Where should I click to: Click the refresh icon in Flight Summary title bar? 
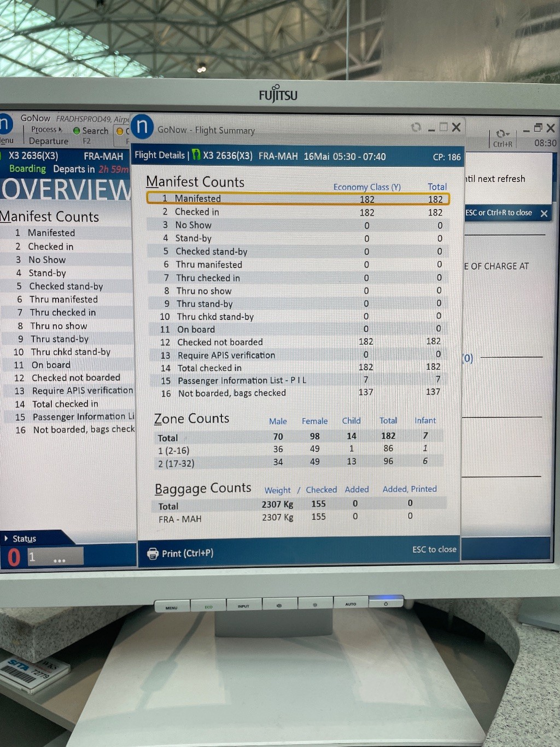pos(416,128)
